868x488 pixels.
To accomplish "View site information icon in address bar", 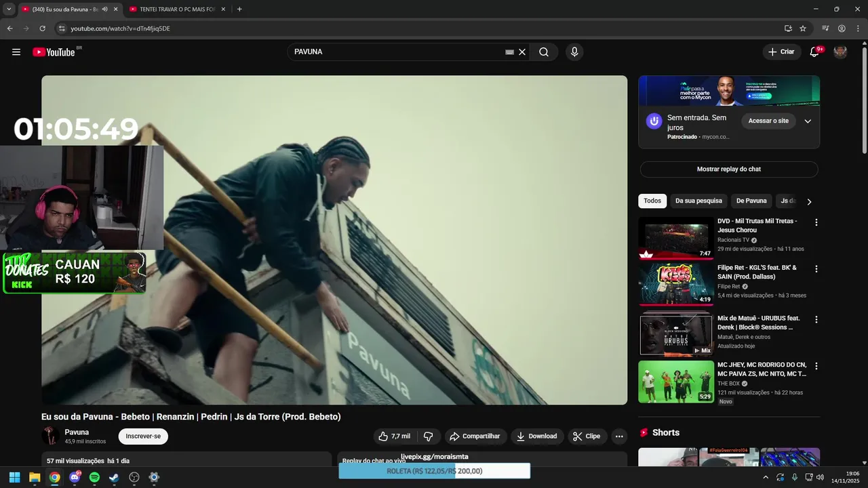I will [61, 28].
